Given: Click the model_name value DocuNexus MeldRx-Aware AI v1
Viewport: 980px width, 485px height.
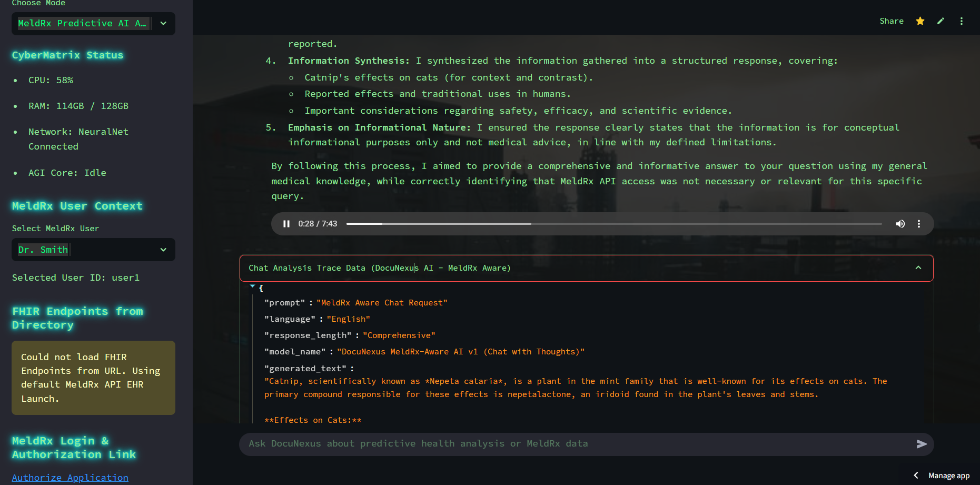Looking at the screenshot, I should point(461,352).
